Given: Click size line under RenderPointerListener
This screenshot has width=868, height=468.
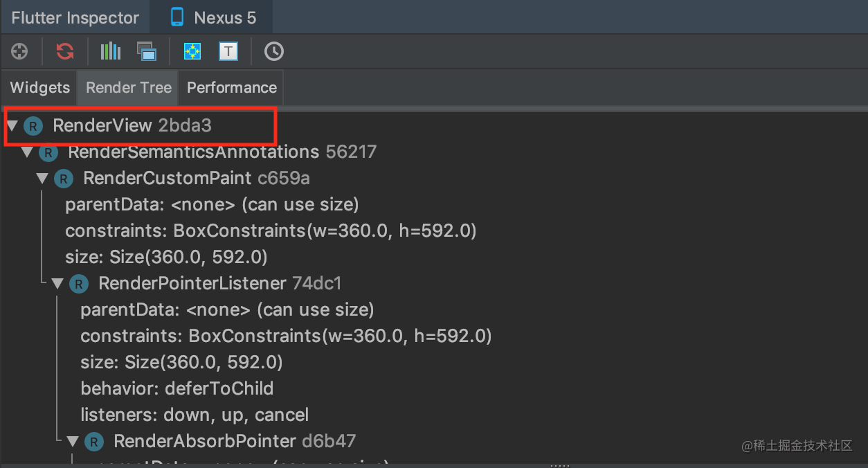Looking at the screenshot, I should tap(181, 362).
